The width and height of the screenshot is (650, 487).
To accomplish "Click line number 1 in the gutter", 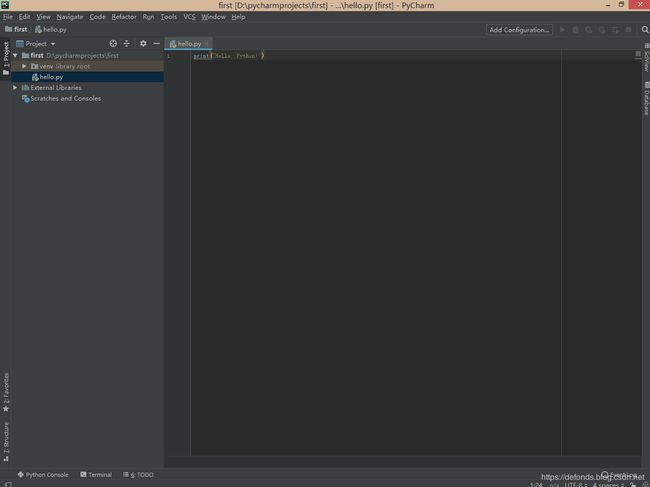I will (x=168, y=56).
